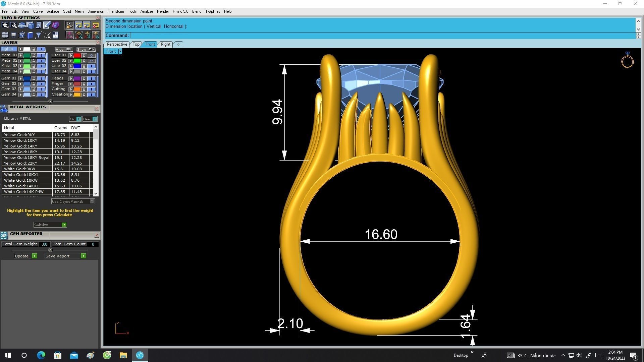This screenshot has width=644, height=362.
Task: Toggle visibility of Gem 01 layer
Action: tap(41, 78)
